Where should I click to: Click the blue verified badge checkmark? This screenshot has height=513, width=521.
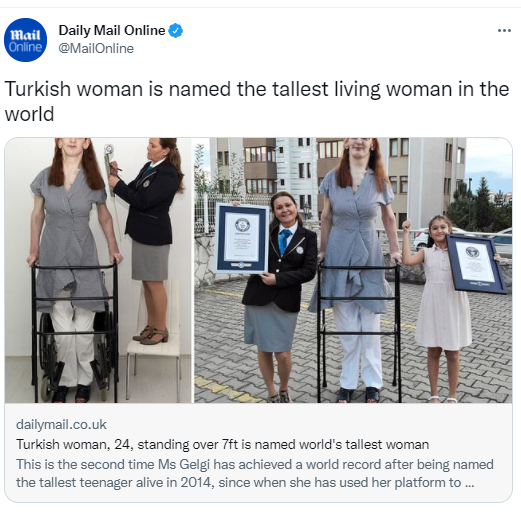pyautogui.click(x=175, y=31)
